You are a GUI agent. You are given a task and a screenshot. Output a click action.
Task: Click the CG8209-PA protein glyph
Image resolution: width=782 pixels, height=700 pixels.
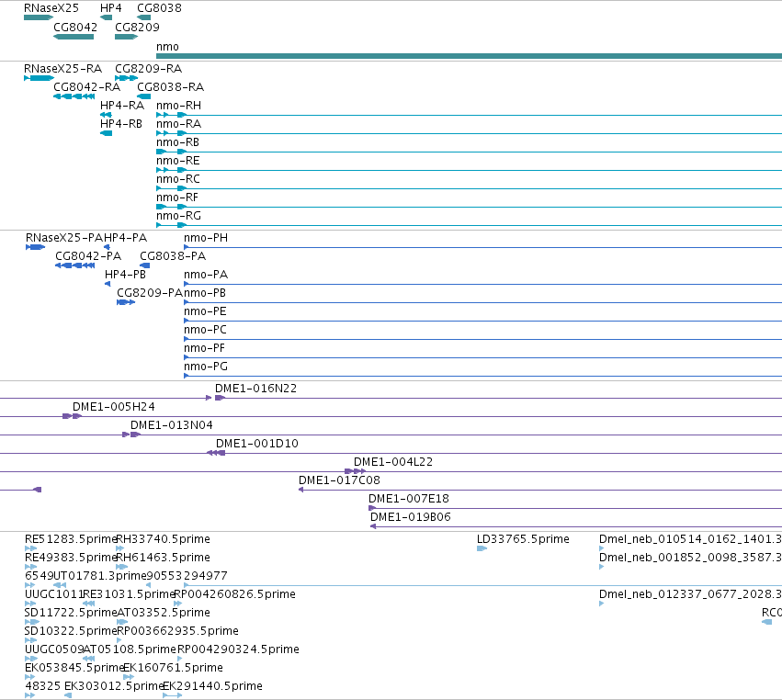pos(126,302)
